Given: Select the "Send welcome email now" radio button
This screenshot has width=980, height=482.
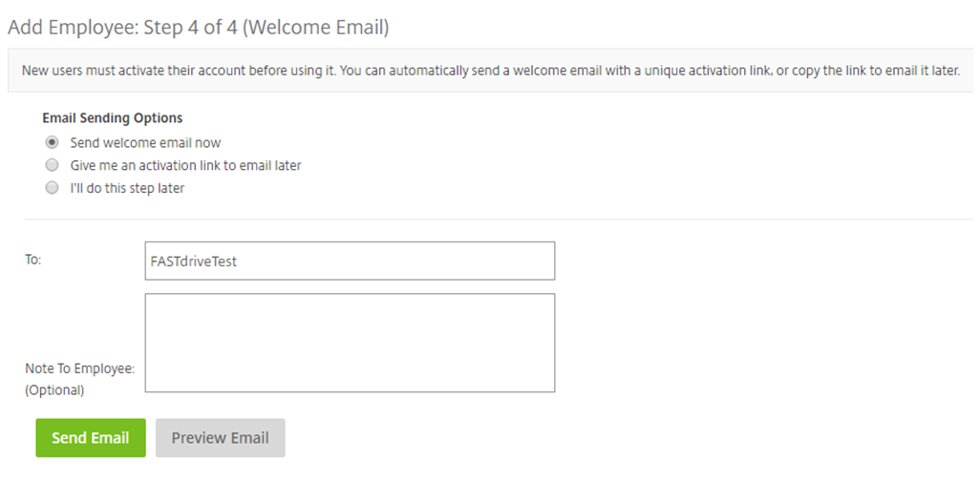Looking at the screenshot, I should click(x=52, y=142).
